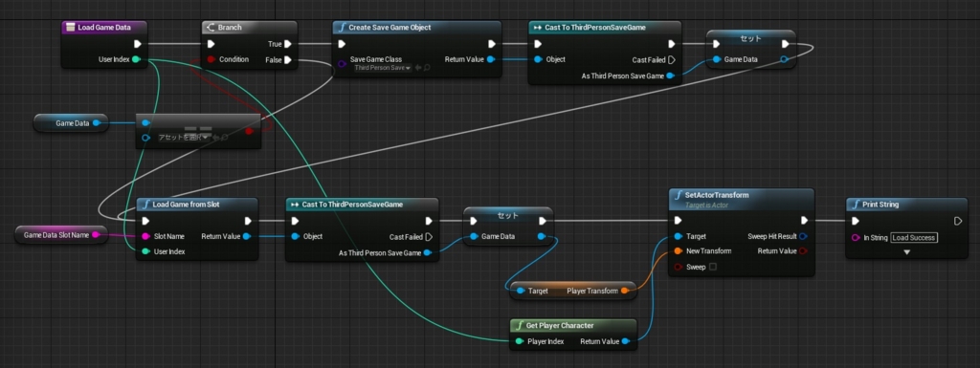980x368 pixels.
Task: Click As Third Person Save Game pin on Cast after Load Game from Slot
Action: pyautogui.click(x=427, y=252)
